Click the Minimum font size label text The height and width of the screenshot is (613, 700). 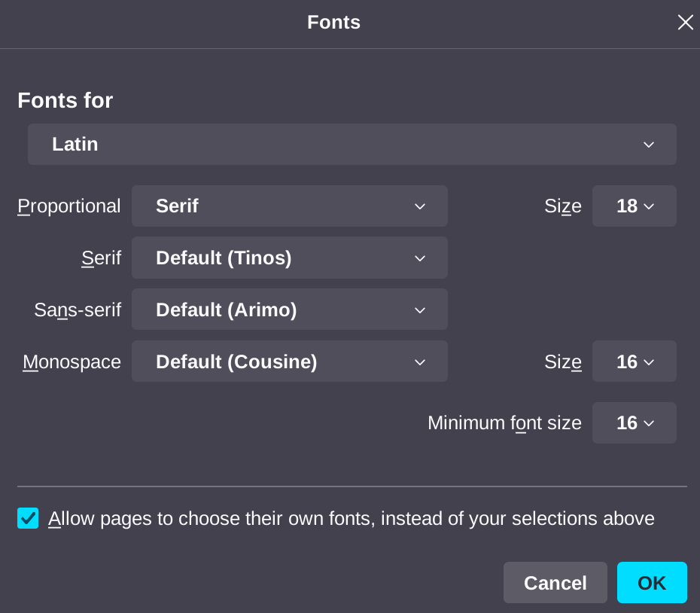coord(504,423)
